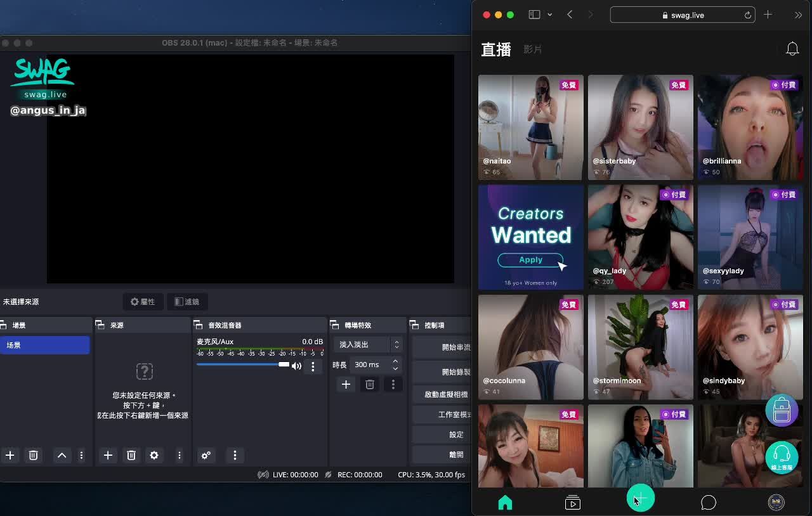Open advanced audio settings gears icon
This screenshot has width=812, height=516.
[206, 455]
